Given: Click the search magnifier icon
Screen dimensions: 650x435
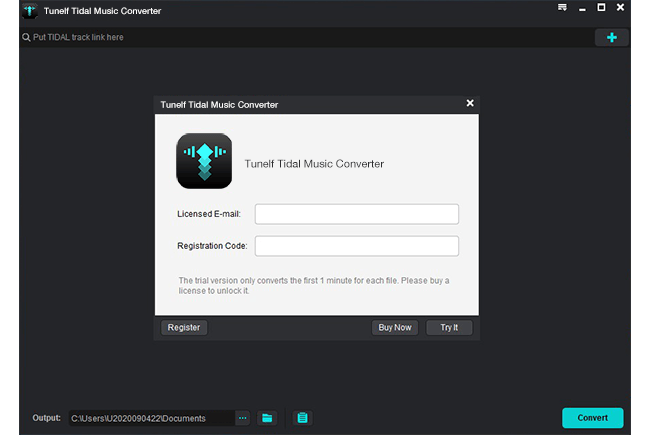Looking at the screenshot, I should coord(26,37).
